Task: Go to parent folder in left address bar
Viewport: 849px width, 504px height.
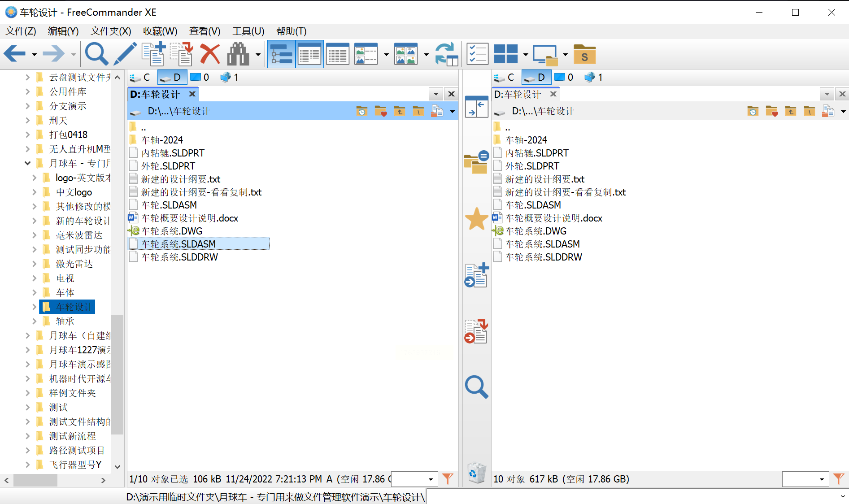Action: (400, 111)
